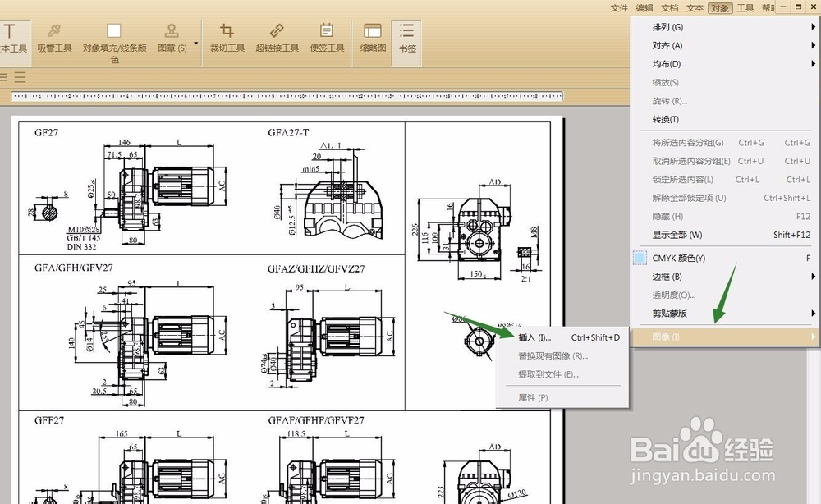The height and width of the screenshot is (504, 821).
Task: Choose 属性 (P) in image submenu
Action: click(x=562, y=398)
